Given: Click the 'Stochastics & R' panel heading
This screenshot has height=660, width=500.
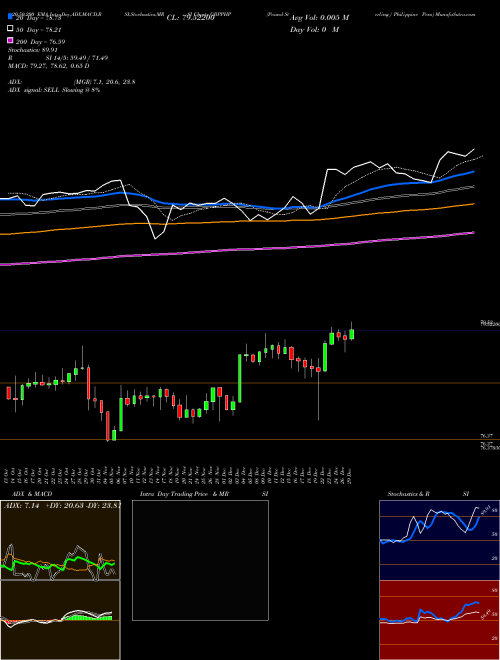Looking at the screenshot, I should pyautogui.click(x=408, y=494).
